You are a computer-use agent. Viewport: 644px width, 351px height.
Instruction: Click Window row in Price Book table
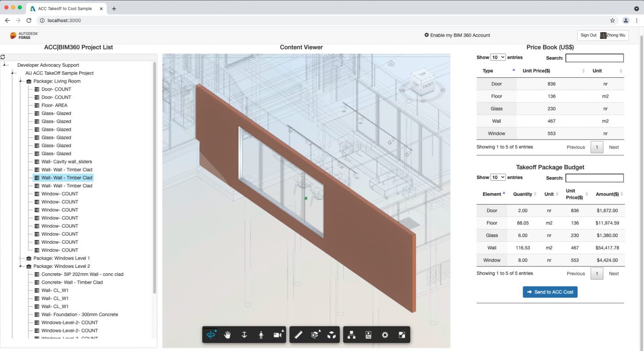(x=550, y=134)
